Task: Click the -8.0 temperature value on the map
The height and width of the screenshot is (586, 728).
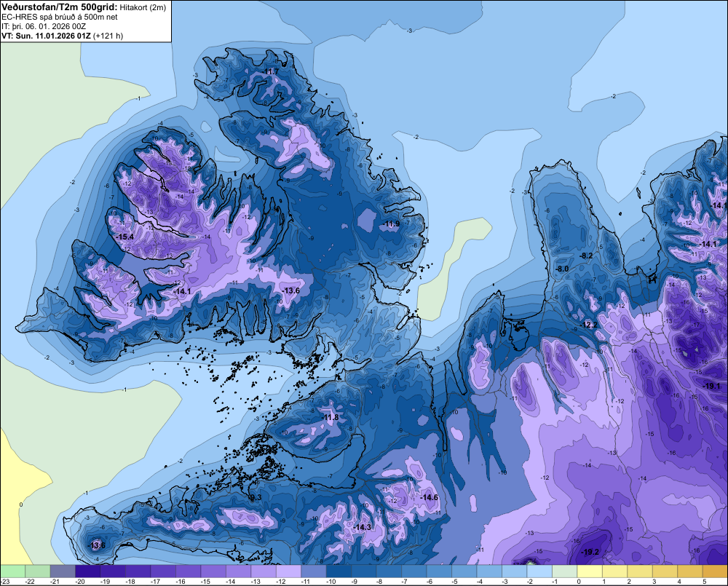Action: (x=562, y=269)
